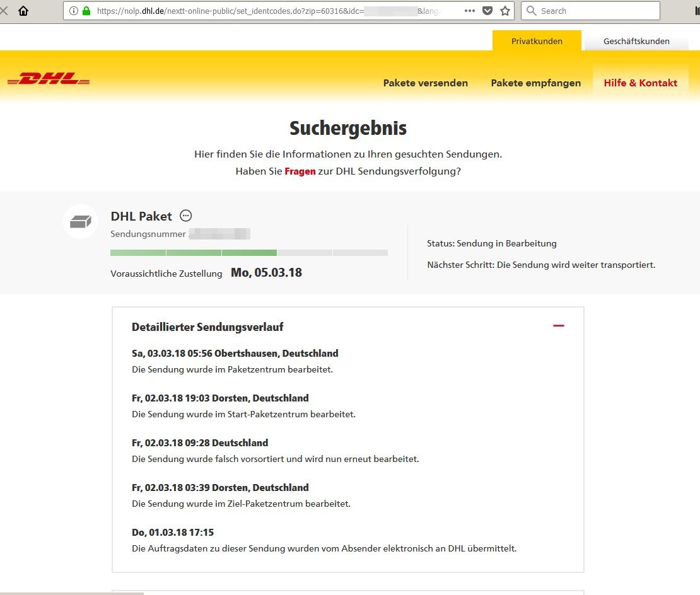Click the browser Home icon
700x595 pixels.
(23, 11)
